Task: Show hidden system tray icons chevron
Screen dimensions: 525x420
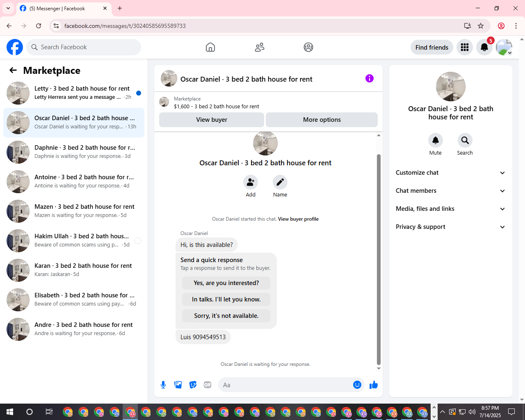Action: coord(443,412)
